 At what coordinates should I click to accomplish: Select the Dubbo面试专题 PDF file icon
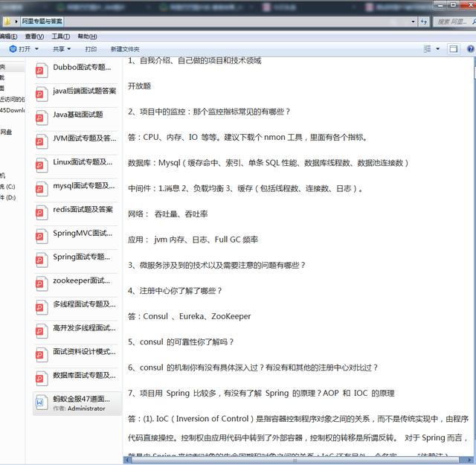[41, 71]
